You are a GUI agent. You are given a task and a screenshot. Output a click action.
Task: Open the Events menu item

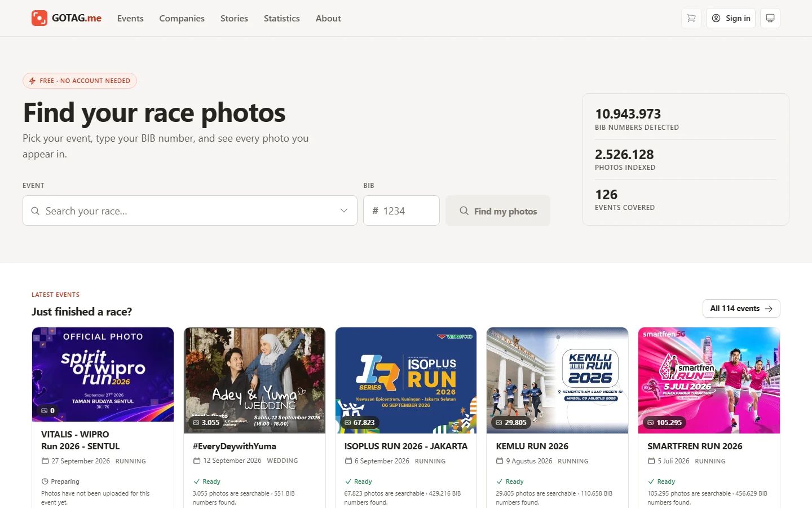pos(130,18)
